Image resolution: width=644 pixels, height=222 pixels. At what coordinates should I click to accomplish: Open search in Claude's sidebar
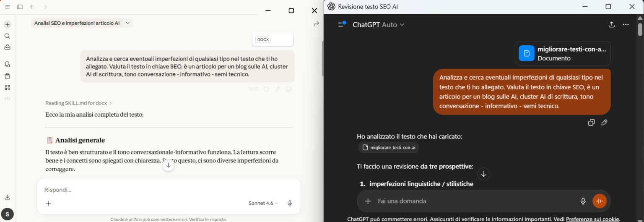pos(7,36)
